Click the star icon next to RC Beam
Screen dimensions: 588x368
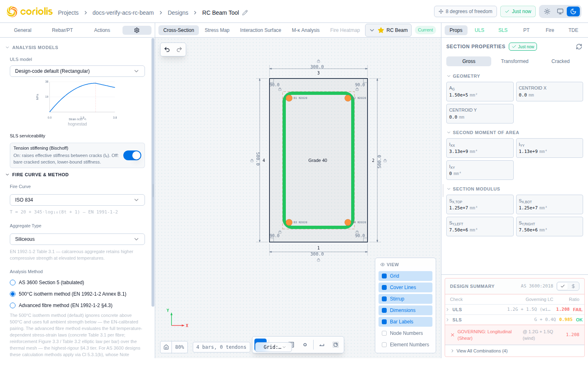381,30
